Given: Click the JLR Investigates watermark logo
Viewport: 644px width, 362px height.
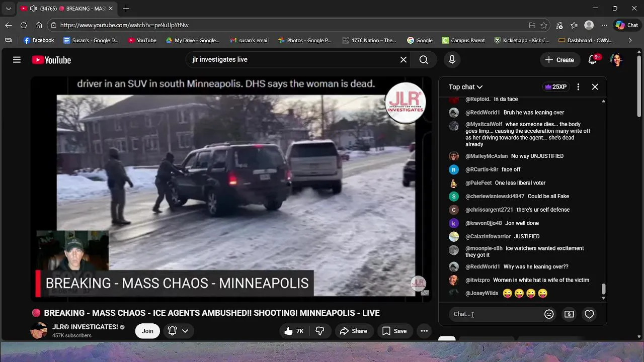Looking at the screenshot, I should click(405, 103).
